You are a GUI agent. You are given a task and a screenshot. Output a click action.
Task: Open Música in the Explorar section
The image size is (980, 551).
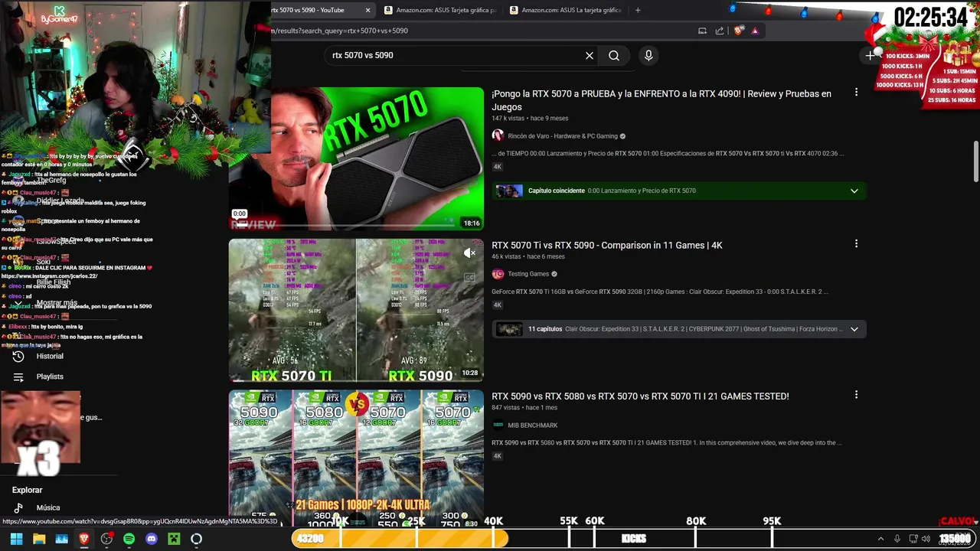click(x=37, y=507)
